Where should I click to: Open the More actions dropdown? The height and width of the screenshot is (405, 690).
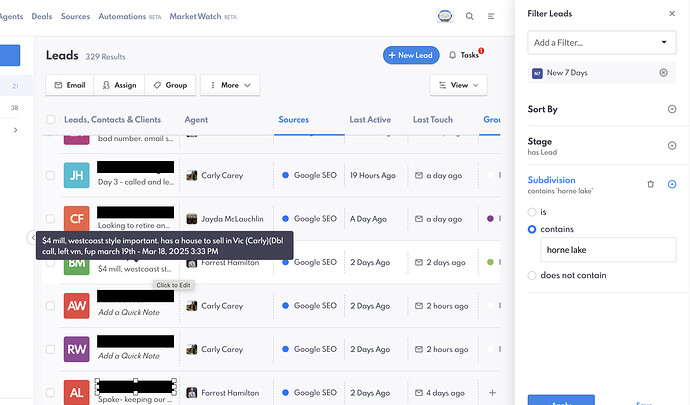pyautogui.click(x=230, y=85)
